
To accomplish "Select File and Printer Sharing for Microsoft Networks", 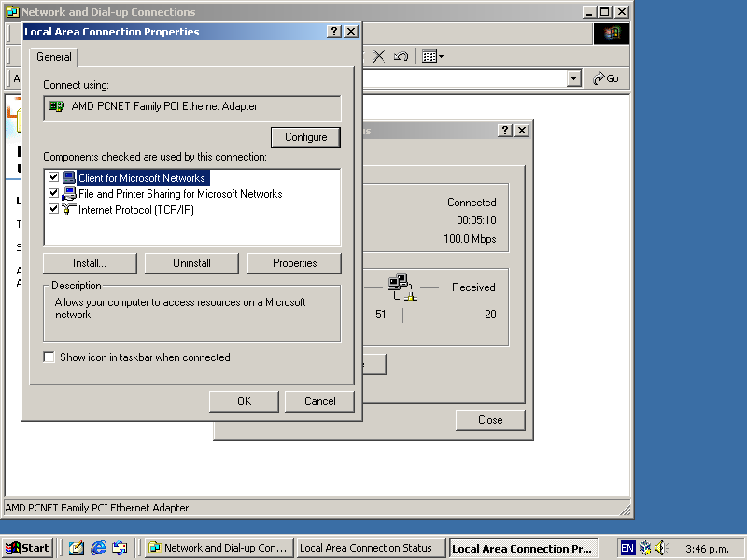I will [180, 194].
